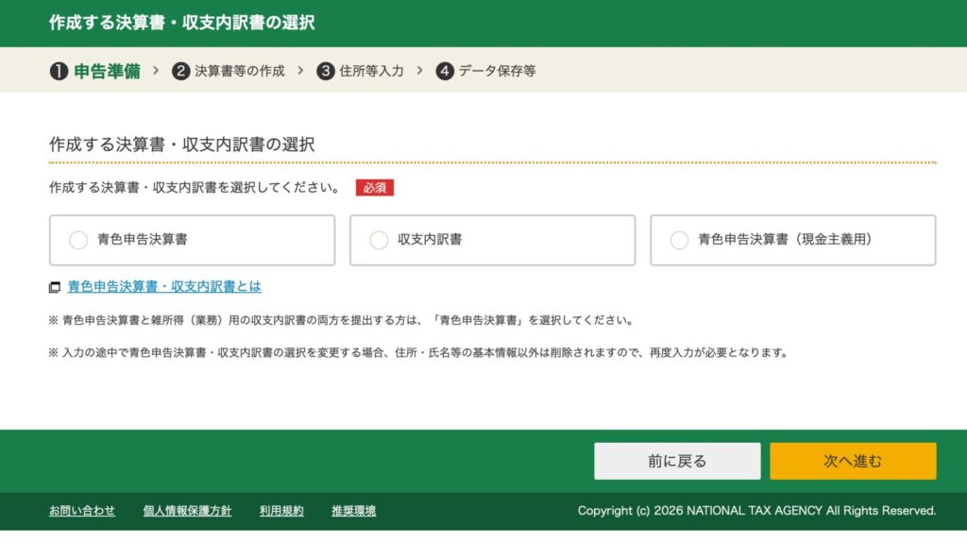Click the chevron arrow after 申告準備

(x=156, y=71)
